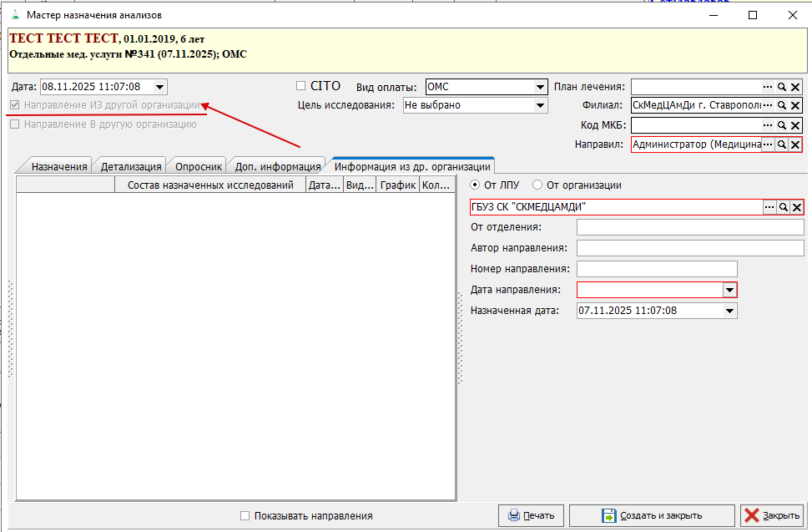The height and width of the screenshot is (532, 812).
Task: Click search icon in План лечения field
Action: click(782, 87)
